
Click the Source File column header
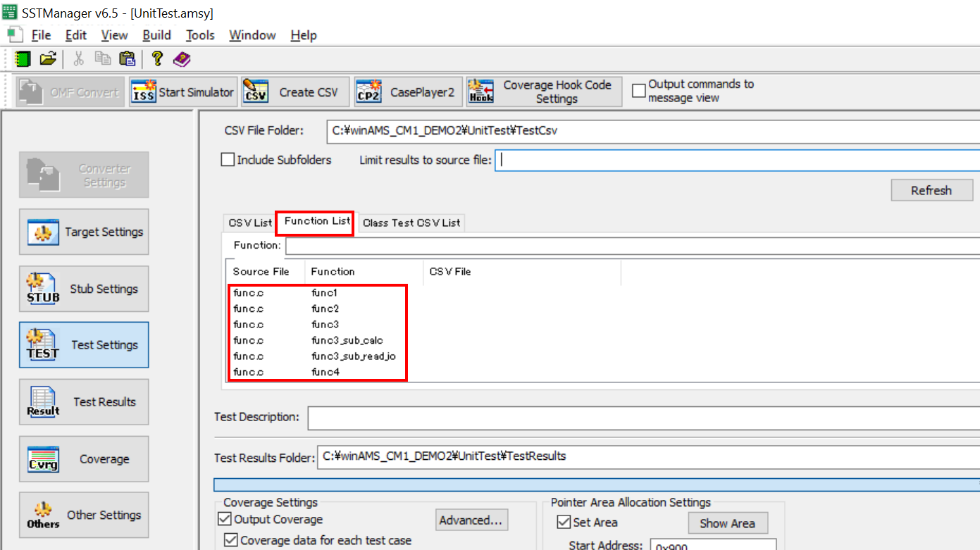[x=265, y=272]
